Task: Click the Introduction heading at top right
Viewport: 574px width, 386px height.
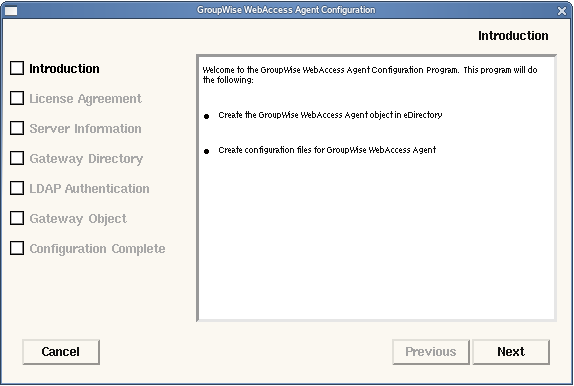Action: (513, 36)
